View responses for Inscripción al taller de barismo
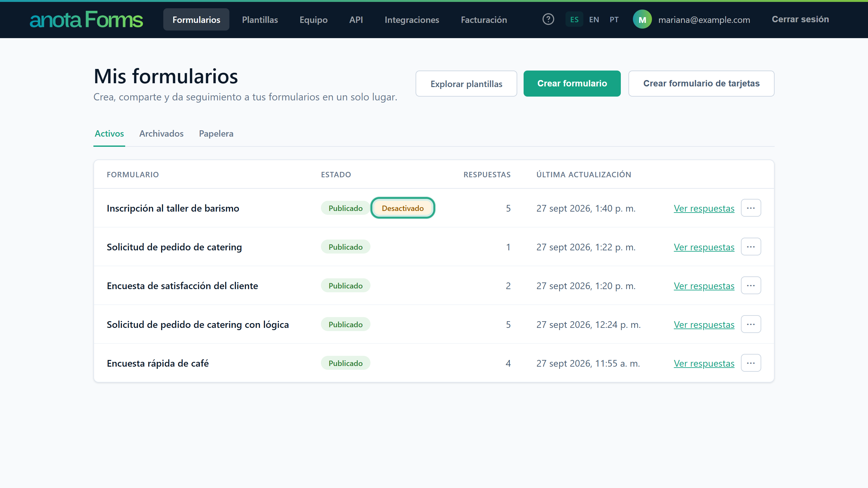Viewport: 868px width, 488px height. point(704,208)
